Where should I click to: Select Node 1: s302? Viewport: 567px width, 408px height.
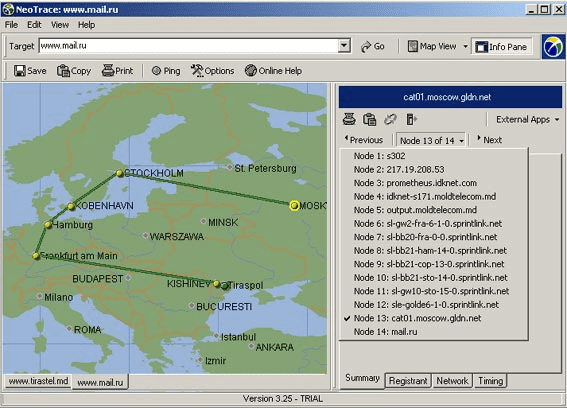tap(434, 156)
